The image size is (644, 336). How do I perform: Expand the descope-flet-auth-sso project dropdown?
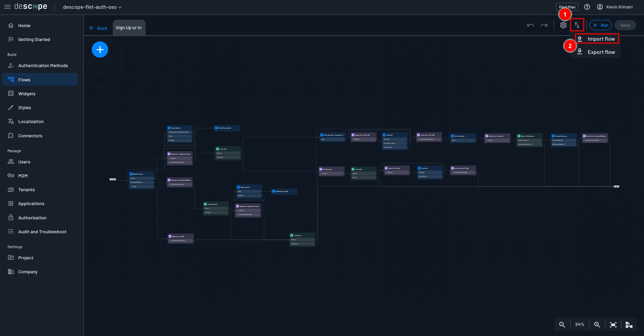coord(92,7)
